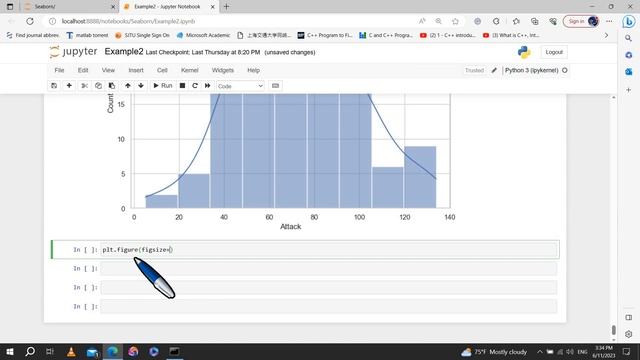Screen dimensions: 640x360
Task: Open a new browser tab
Action: pos(227,7)
